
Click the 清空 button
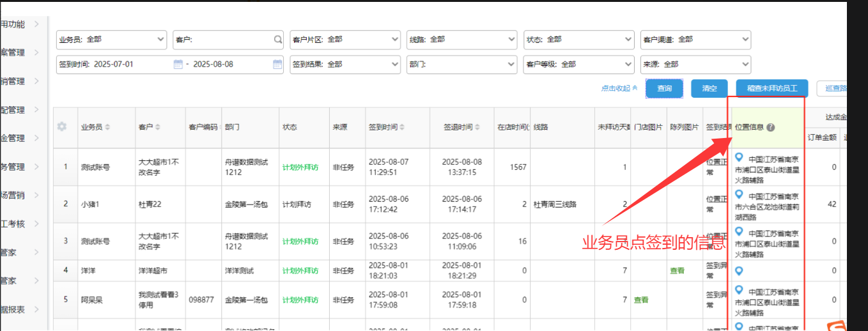[709, 89]
